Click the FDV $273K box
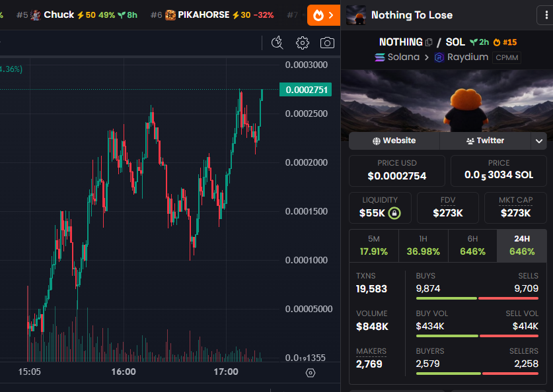Image resolution: width=553 pixels, height=392 pixels. 447,208
